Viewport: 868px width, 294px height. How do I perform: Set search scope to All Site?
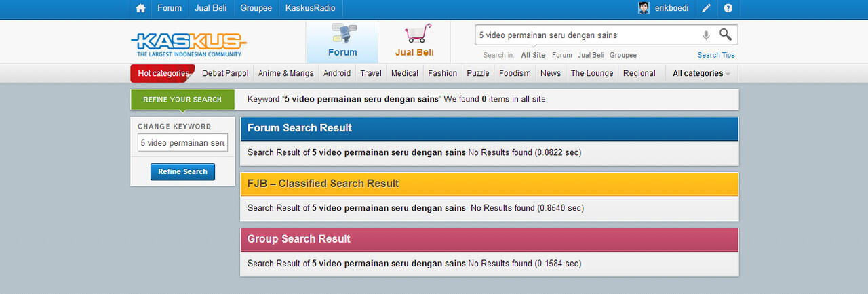click(533, 56)
